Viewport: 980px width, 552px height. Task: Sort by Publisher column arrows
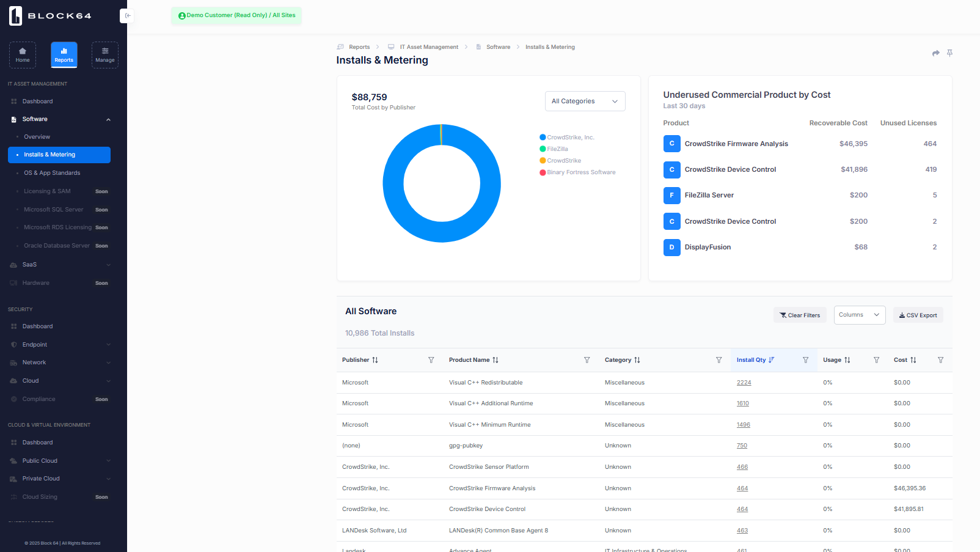[375, 360]
